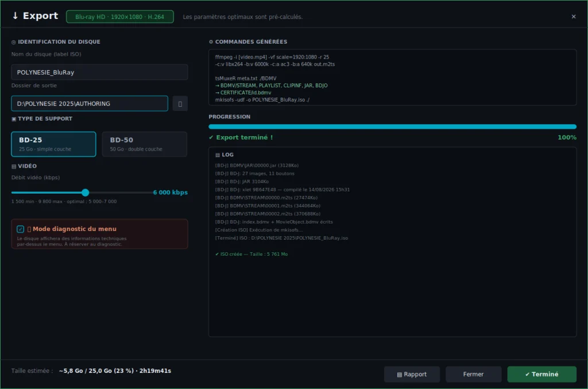Click the bitrate range hint 1 500 min · 9 800 max

pyautogui.click(x=64, y=202)
